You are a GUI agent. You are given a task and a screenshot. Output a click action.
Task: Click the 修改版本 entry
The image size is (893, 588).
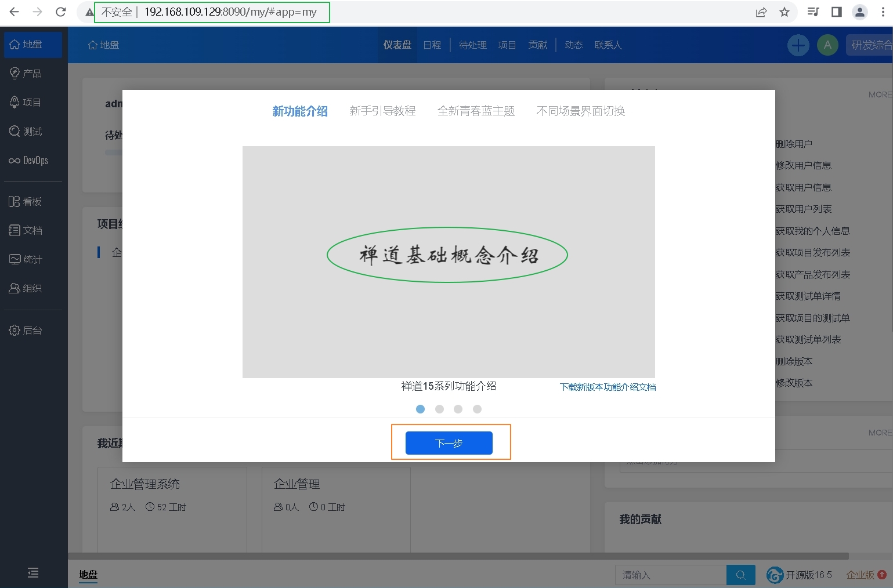(x=794, y=383)
